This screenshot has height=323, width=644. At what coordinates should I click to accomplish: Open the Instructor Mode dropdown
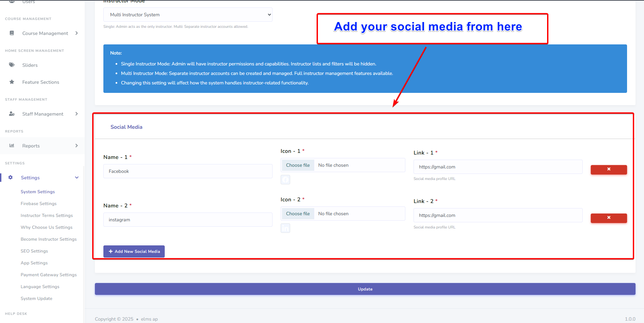pos(187,15)
